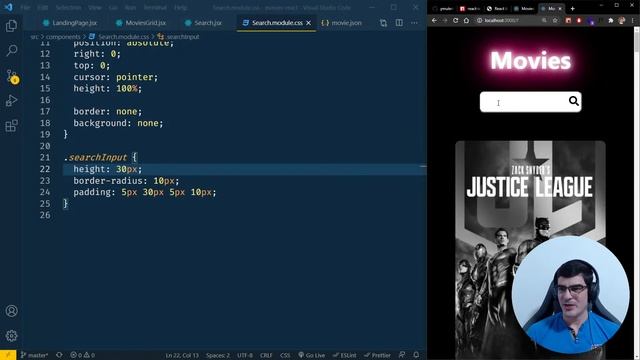Open the Justice League movie poster

530,250
